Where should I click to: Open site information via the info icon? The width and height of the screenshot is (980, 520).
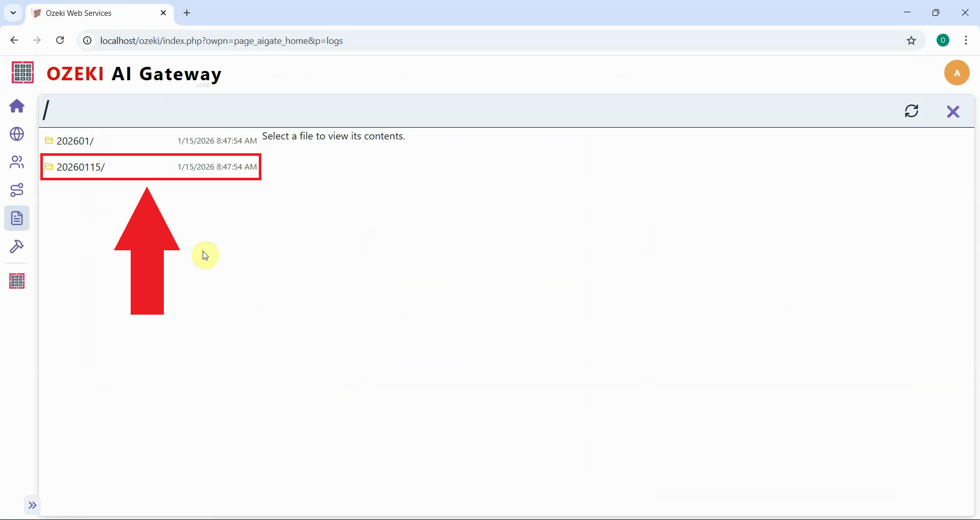pos(87,41)
